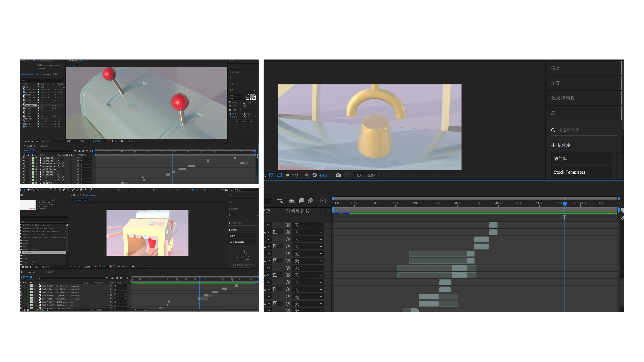
Task: Select the Pen tool in toolbar
Action: (x=64, y=190)
